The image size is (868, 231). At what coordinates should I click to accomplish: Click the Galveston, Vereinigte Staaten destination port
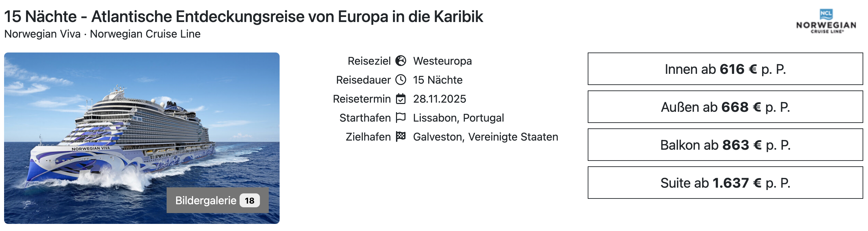(x=485, y=137)
